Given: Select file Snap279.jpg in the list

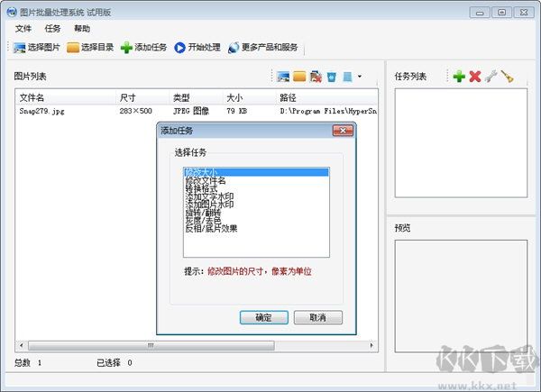Looking at the screenshot, I should (x=41, y=111).
